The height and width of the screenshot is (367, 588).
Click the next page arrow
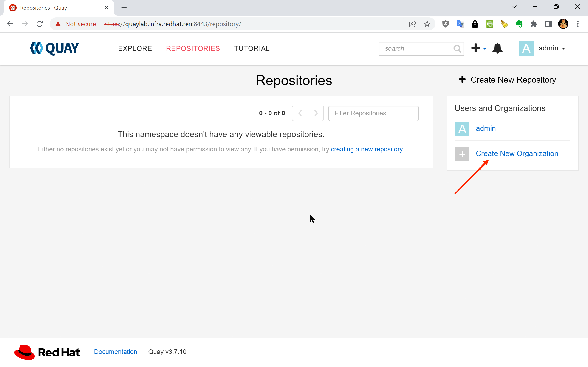[316, 113]
